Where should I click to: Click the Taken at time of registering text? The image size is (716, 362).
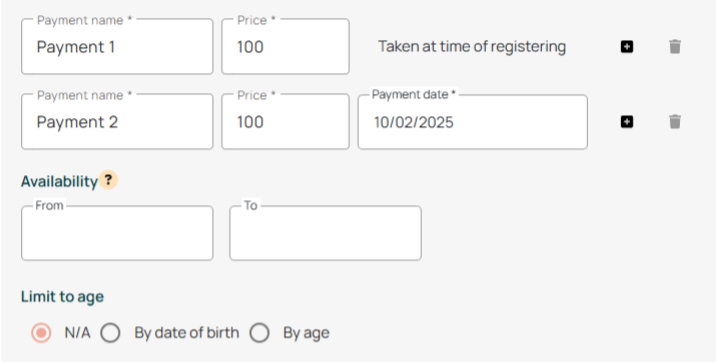472,47
